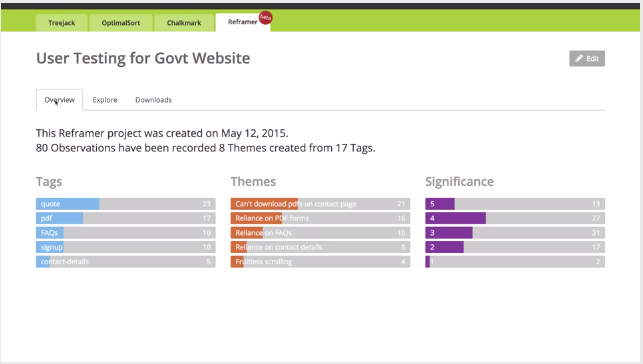643x364 pixels.
Task: Open the Chalkmark tab
Action: [x=184, y=23]
